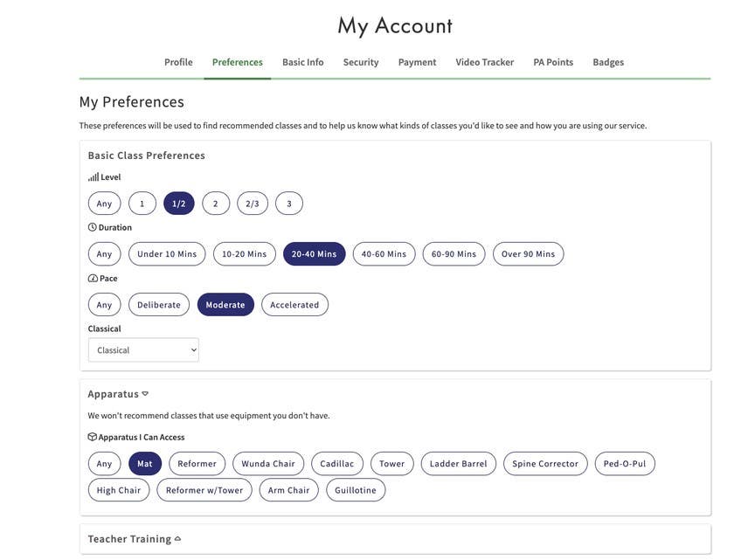Choose Spine Corrector apparatus
Screen dimensions: 741x560
pyautogui.click(x=545, y=464)
